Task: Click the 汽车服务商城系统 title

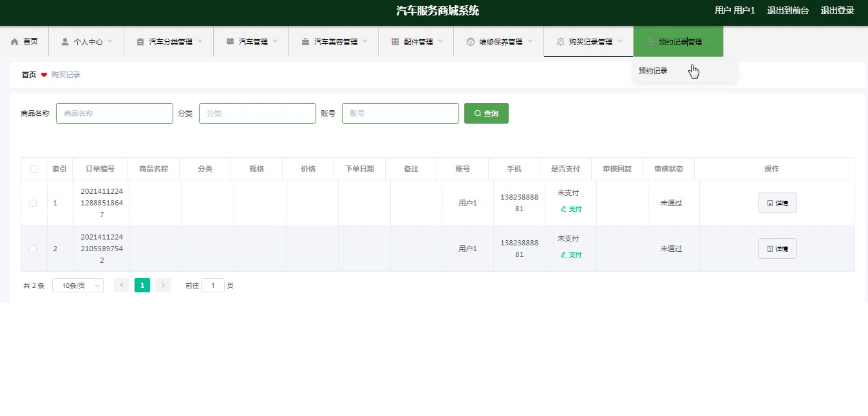Action: pyautogui.click(x=437, y=11)
